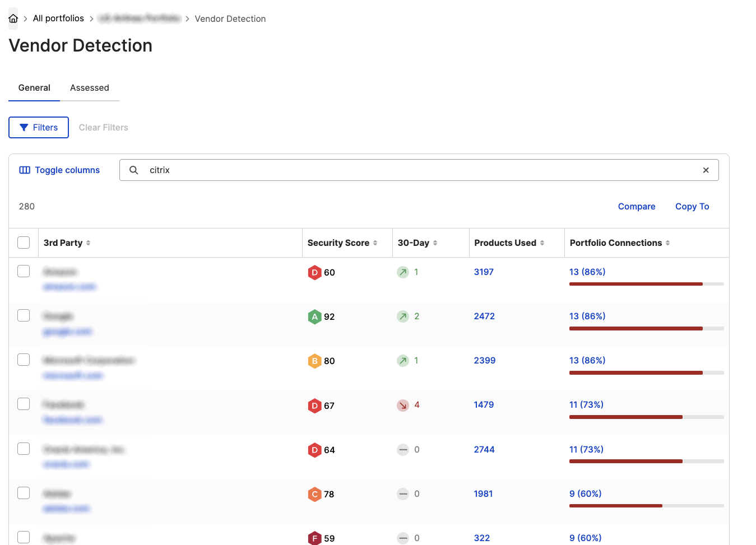
Task: Sort by Portfolio Connections column
Action: (667, 243)
